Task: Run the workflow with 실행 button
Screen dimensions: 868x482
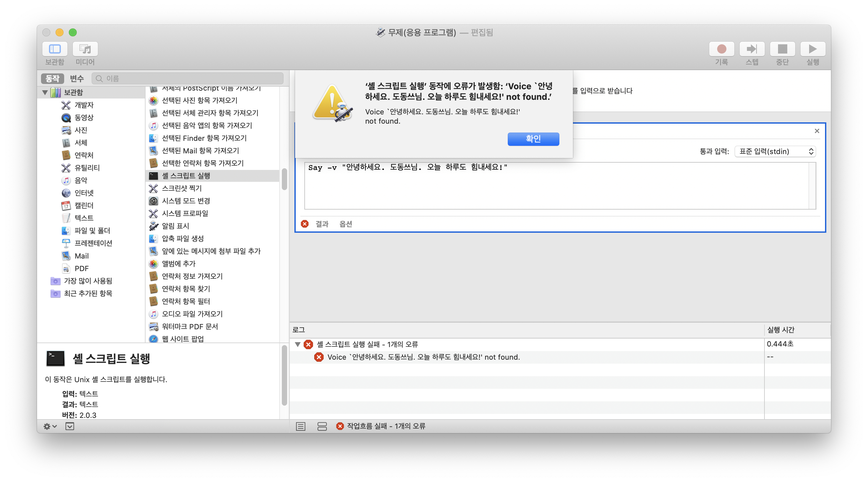Action: tap(812, 49)
